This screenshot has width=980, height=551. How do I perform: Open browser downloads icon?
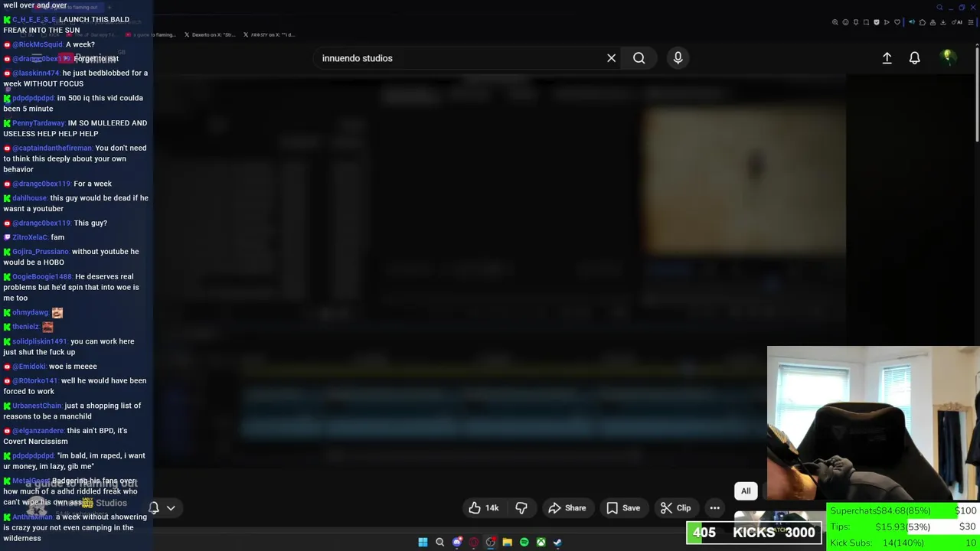[x=943, y=22]
